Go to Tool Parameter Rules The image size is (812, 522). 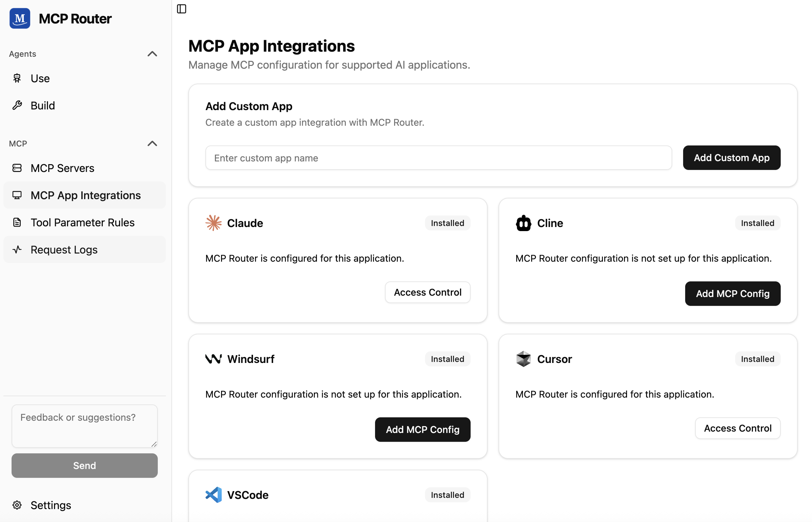pyautogui.click(x=82, y=223)
